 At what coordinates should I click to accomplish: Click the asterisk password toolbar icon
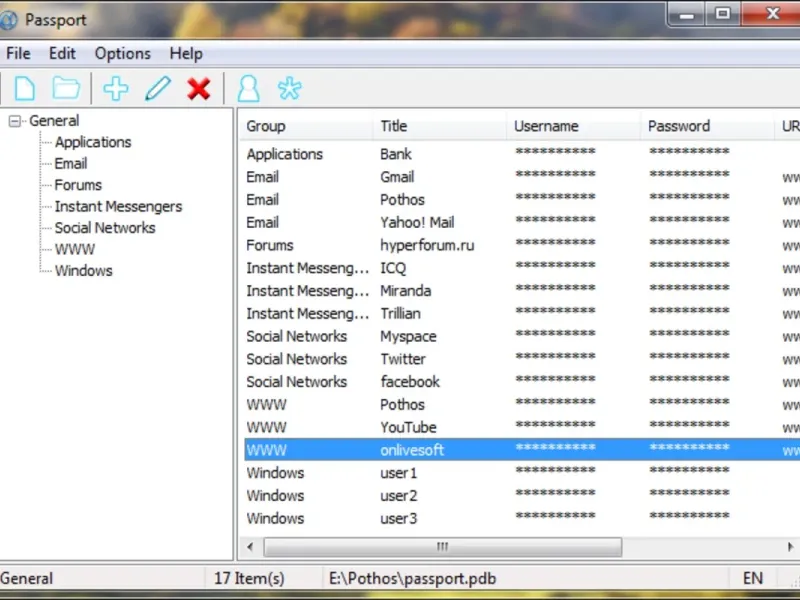289,89
